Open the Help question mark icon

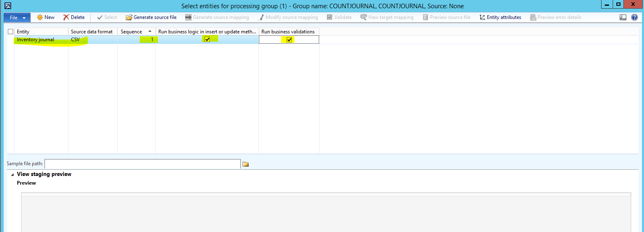point(635,17)
